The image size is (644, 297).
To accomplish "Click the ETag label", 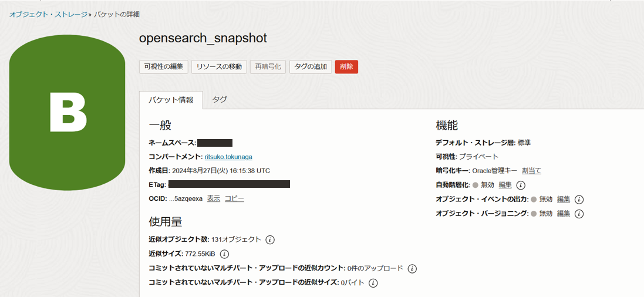I will click(158, 185).
